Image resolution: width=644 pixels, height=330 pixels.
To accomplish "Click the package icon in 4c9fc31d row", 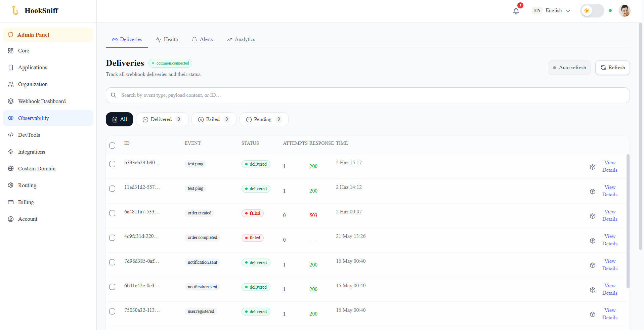I will click(593, 241).
